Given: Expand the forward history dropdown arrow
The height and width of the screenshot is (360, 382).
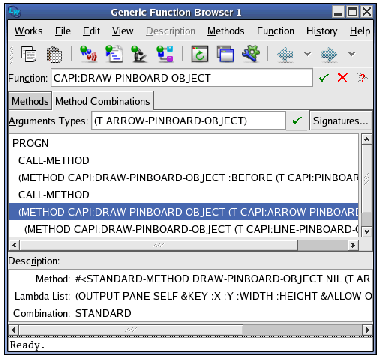Looking at the screenshot, I should [351, 54].
